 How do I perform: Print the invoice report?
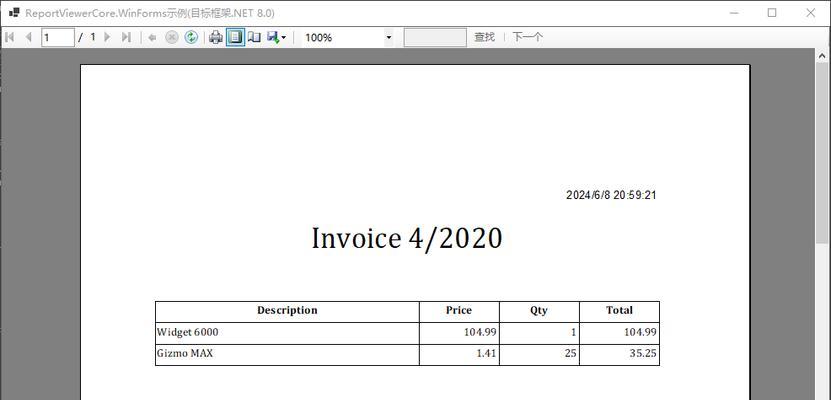pyautogui.click(x=215, y=37)
